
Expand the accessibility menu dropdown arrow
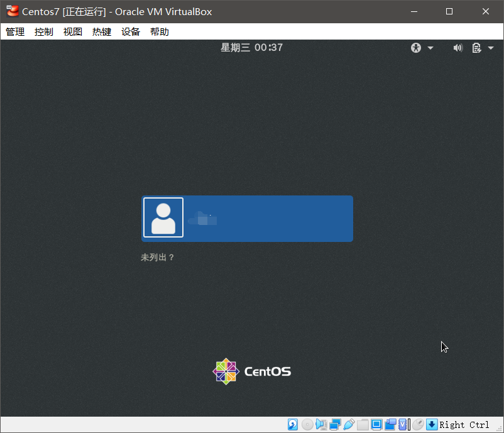coord(430,48)
